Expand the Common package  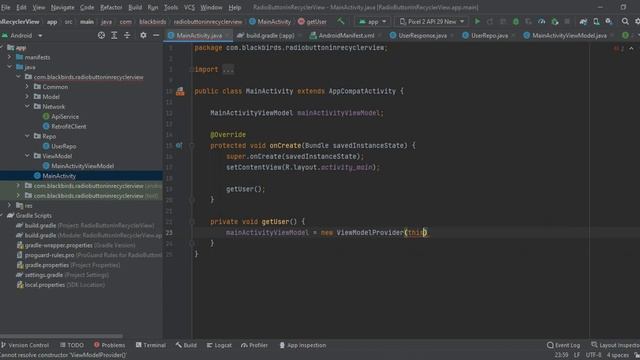point(27,87)
